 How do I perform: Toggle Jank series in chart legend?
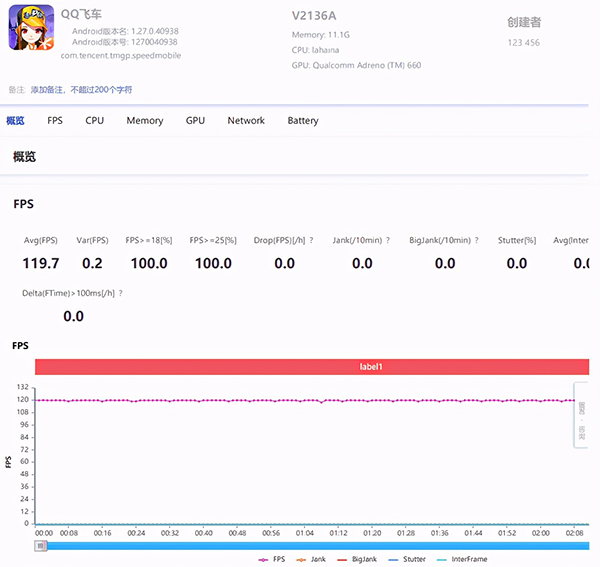(313, 559)
